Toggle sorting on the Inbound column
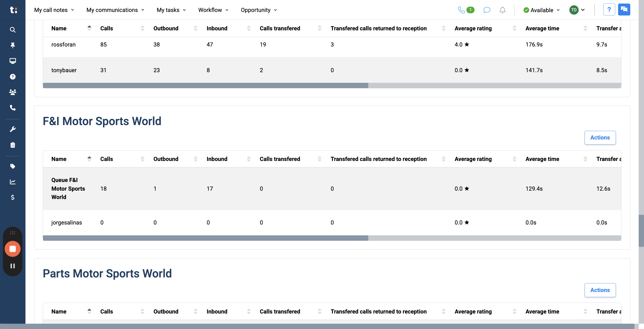644x329 pixels. (248, 28)
